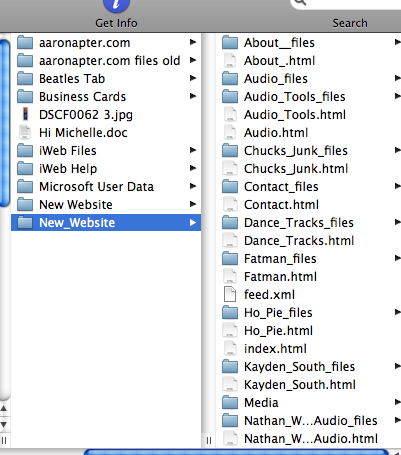Click the Audio.html file icon

coord(230,132)
